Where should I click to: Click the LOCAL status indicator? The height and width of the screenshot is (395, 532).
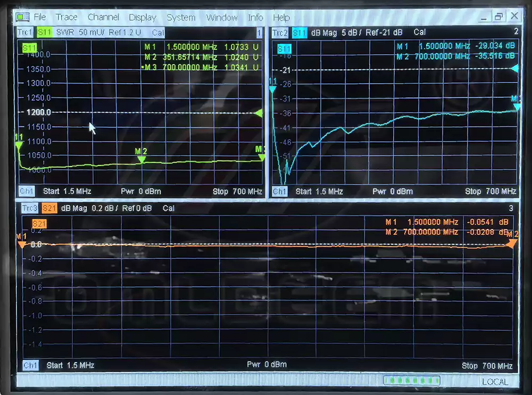[x=495, y=382]
